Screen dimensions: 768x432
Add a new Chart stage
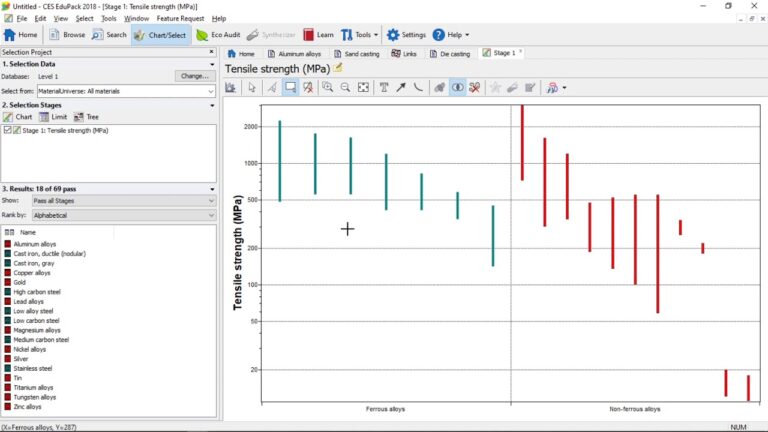click(x=17, y=117)
